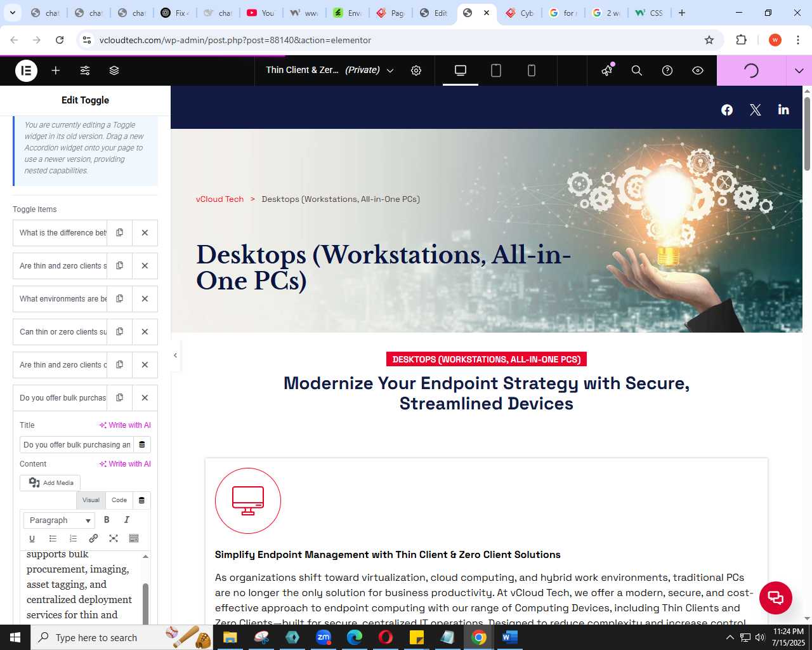Click vCloud Tech breadcrumb link

[219, 199]
